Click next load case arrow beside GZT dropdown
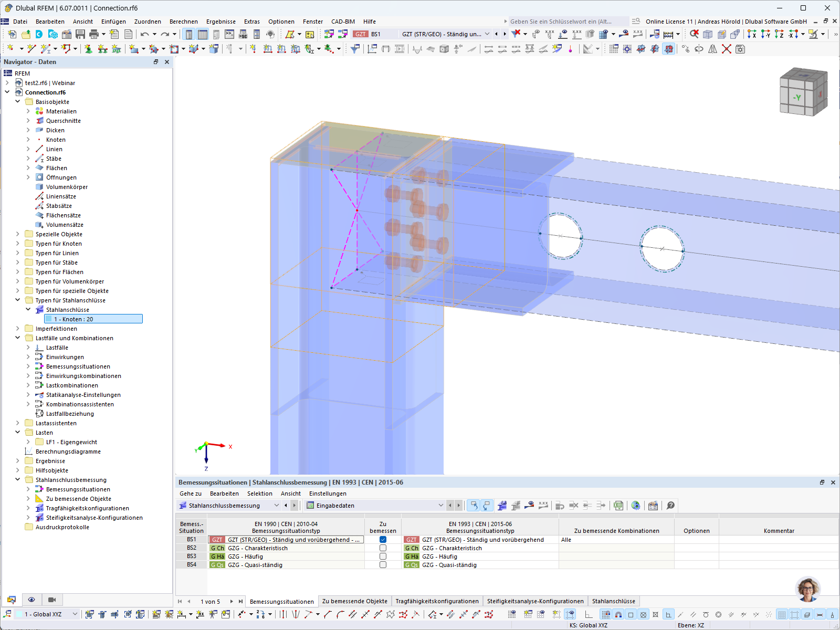Screen dimensions: 840x630 point(505,34)
